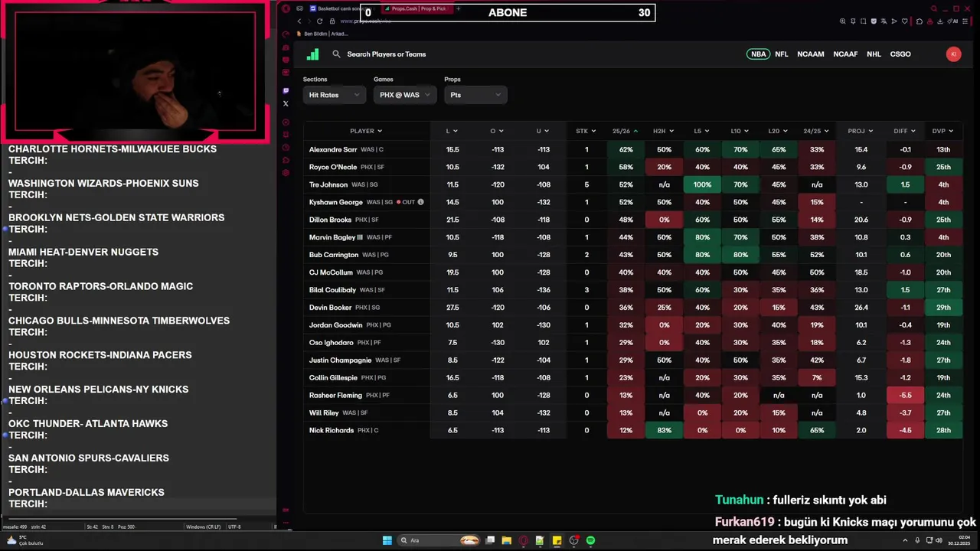Sort by PROJ column header
Image resolution: width=980 pixels, height=551 pixels.
click(x=861, y=131)
